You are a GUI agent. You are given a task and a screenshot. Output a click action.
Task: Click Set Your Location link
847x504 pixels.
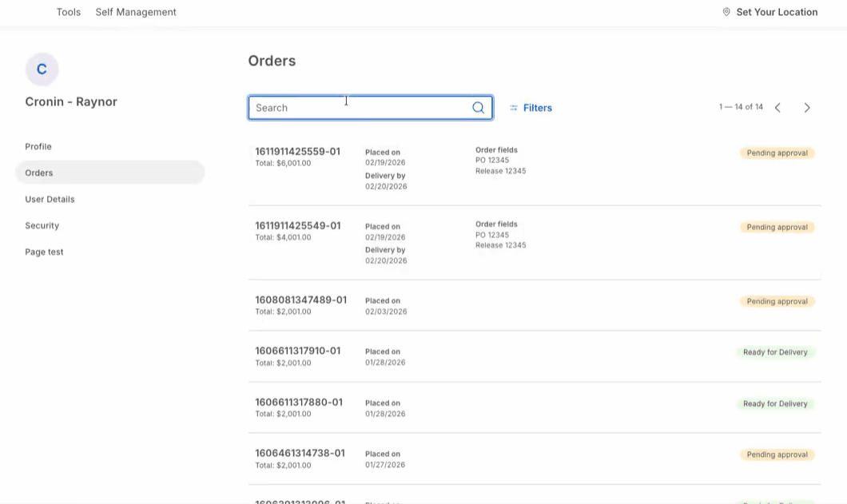click(777, 12)
